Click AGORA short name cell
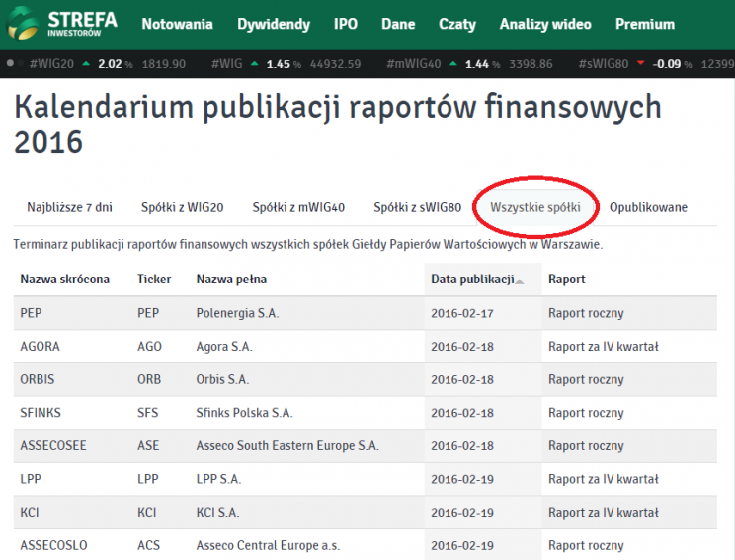Viewport: 735px width, 560px height. point(40,347)
